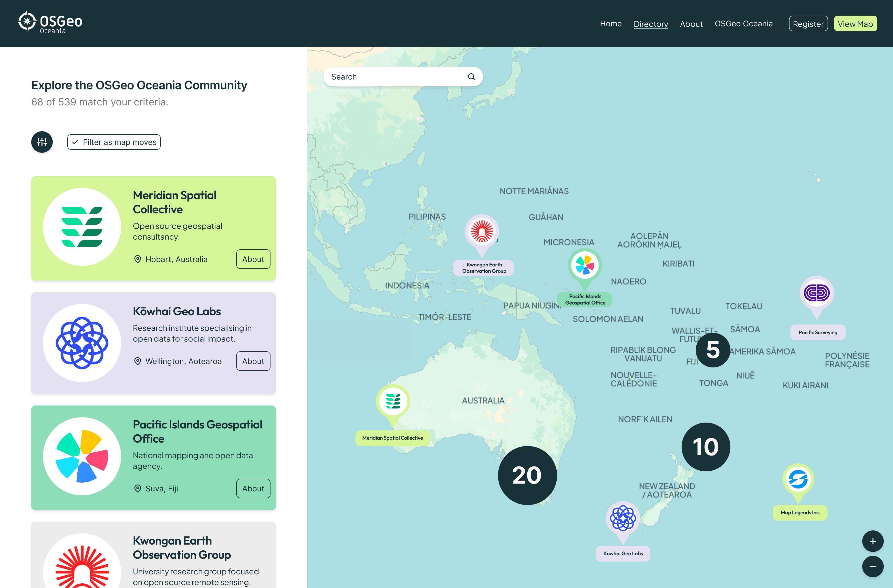Click the Meridian Spatial Collective card title
Image resolution: width=893 pixels, height=588 pixels.
175,202
